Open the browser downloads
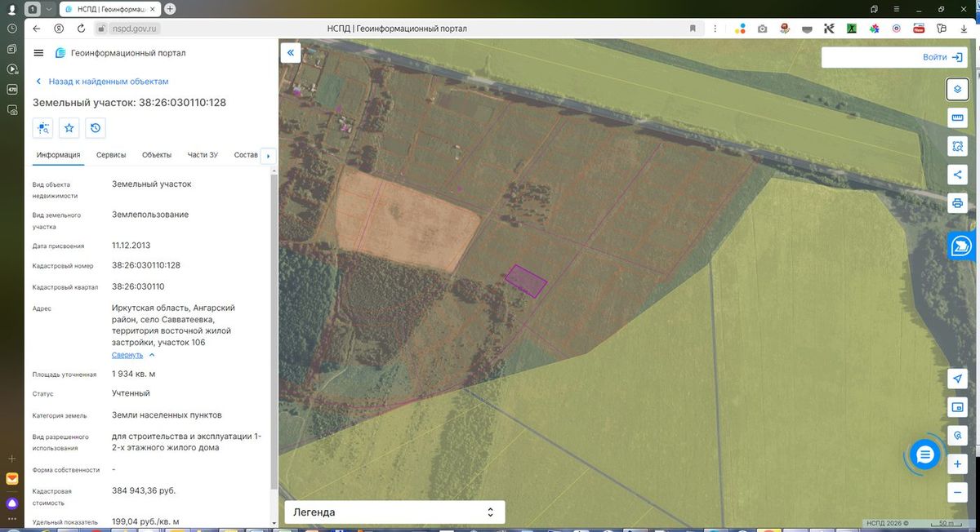The image size is (980, 532). tap(963, 29)
